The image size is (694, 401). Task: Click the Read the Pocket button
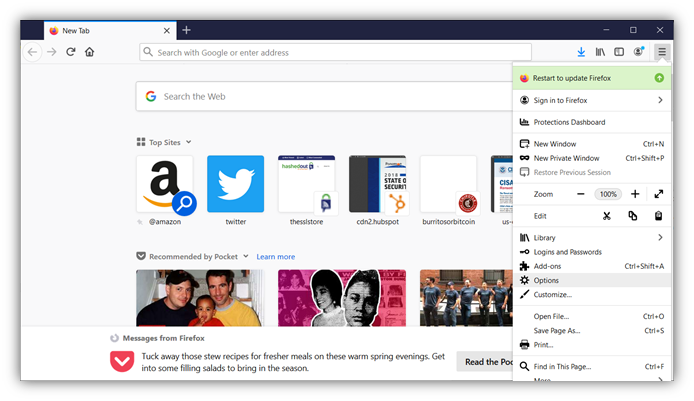pyautogui.click(x=485, y=362)
